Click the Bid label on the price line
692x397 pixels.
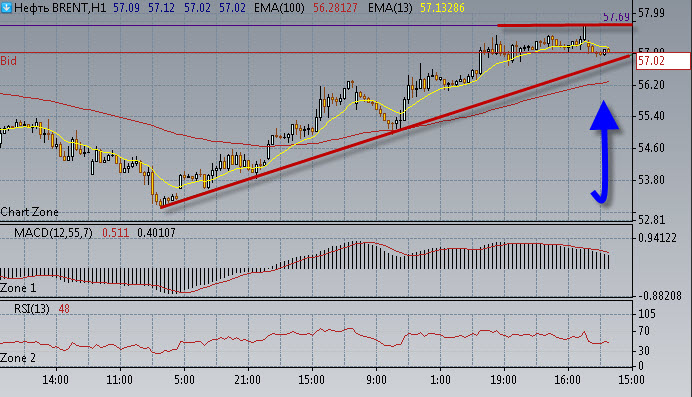(x=8, y=61)
